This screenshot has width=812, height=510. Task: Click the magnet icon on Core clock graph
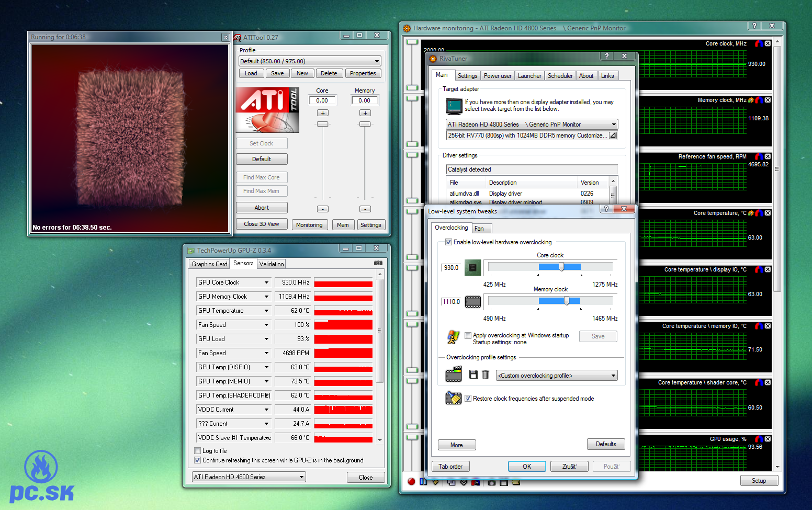point(759,43)
